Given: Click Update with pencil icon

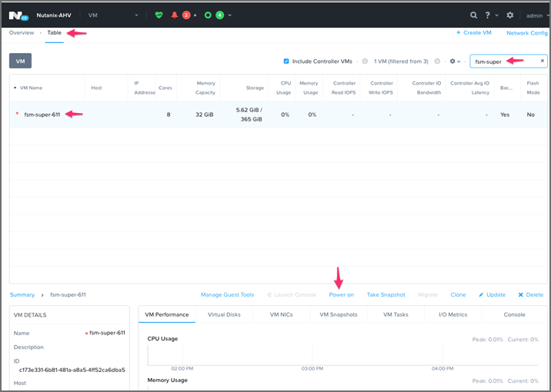Looking at the screenshot, I should point(492,295).
